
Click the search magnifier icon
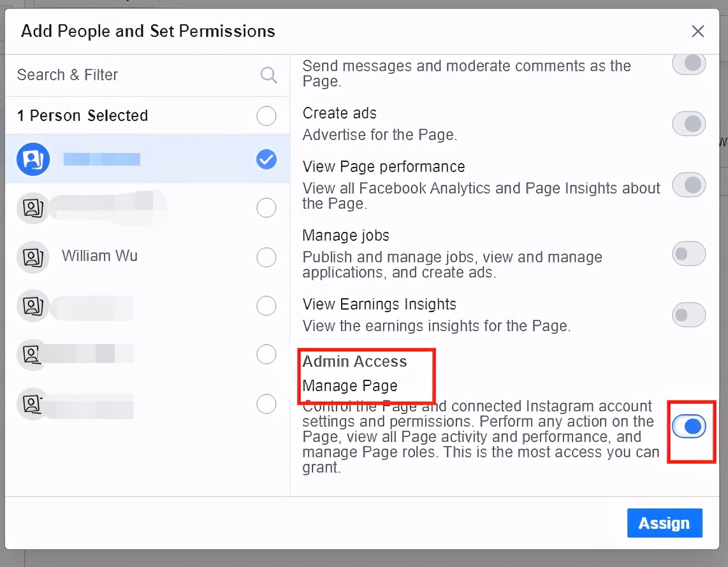pyautogui.click(x=269, y=75)
